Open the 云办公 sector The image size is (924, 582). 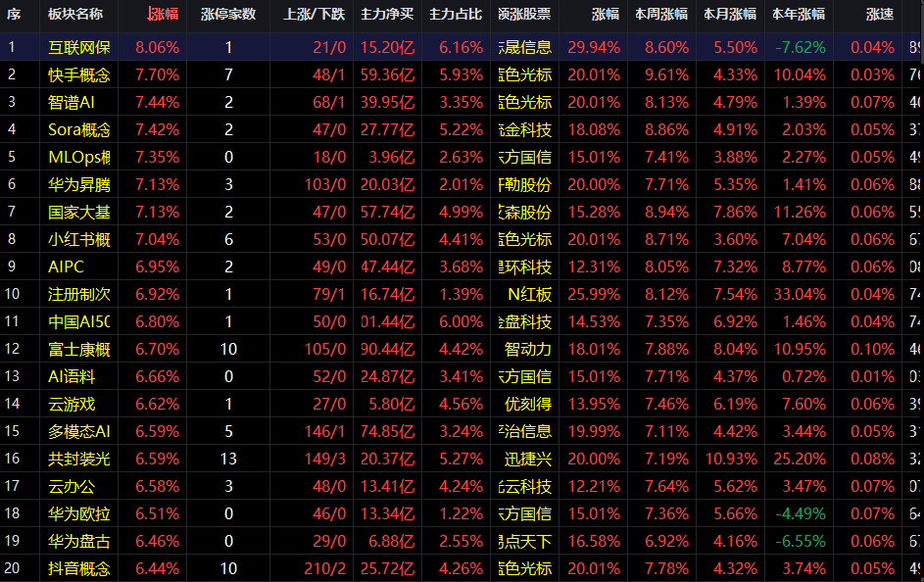[72, 486]
